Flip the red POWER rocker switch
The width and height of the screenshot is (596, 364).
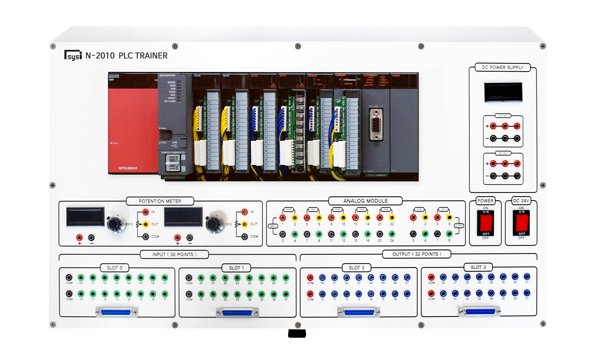click(x=485, y=223)
